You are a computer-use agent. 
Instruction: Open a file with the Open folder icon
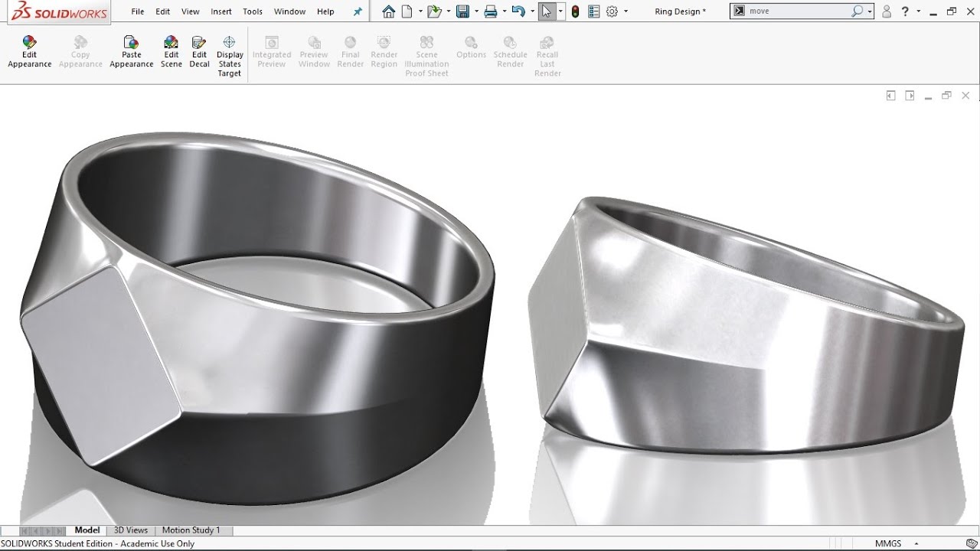(x=434, y=11)
